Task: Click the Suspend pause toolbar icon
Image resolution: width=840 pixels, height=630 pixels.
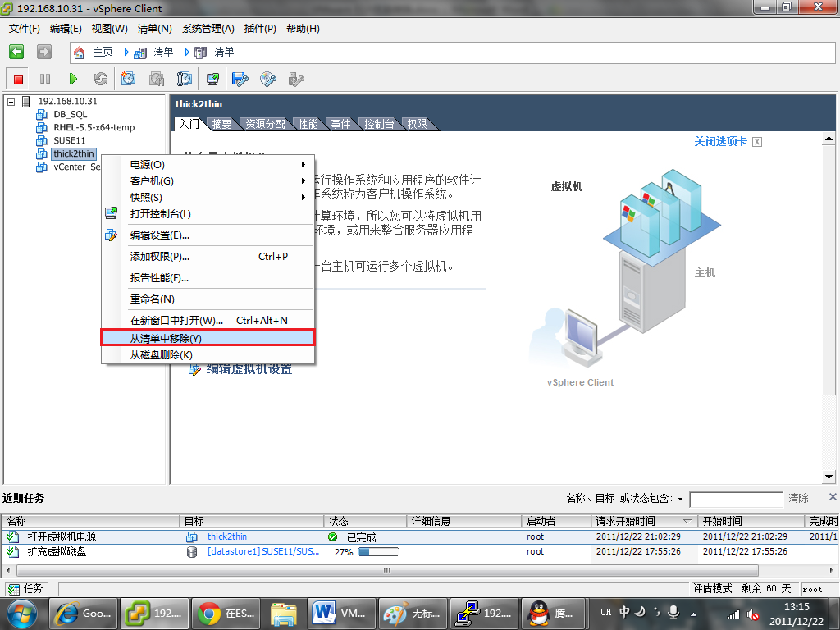Action: pyautogui.click(x=45, y=80)
